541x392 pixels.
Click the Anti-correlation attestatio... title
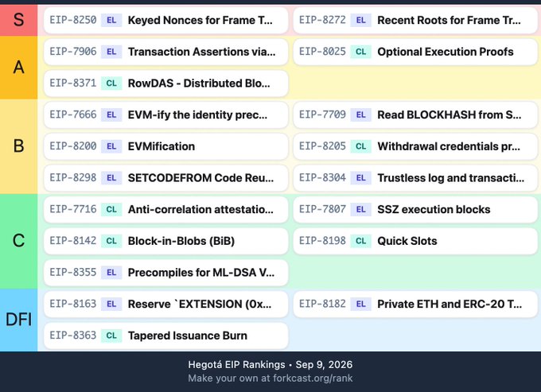pos(200,210)
